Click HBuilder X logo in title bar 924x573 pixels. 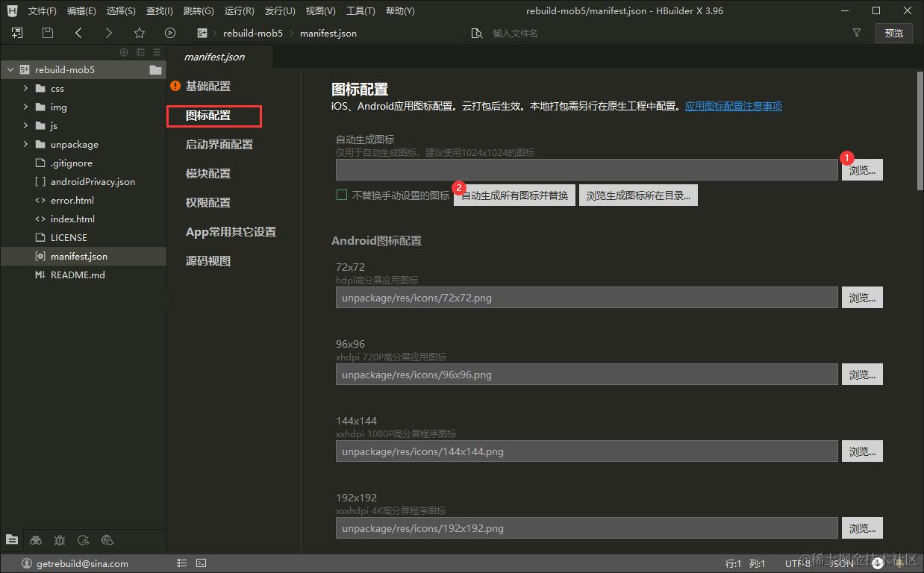point(13,10)
